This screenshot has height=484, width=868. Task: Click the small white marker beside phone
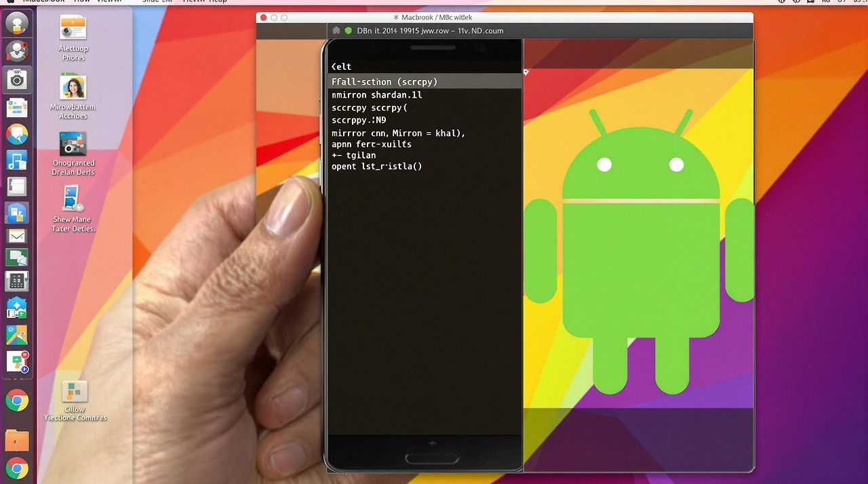point(526,72)
